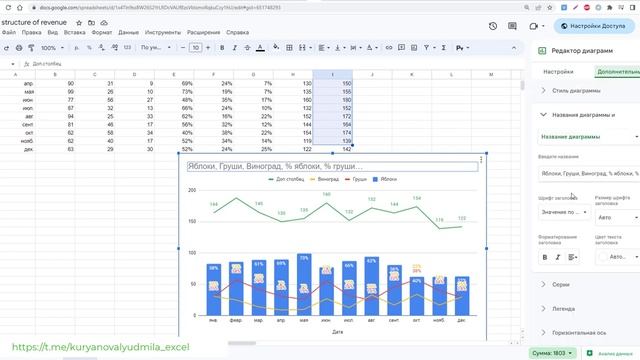640x360 pixels.
Task: Open the Формат menu
Action: [x=102, y=32]
